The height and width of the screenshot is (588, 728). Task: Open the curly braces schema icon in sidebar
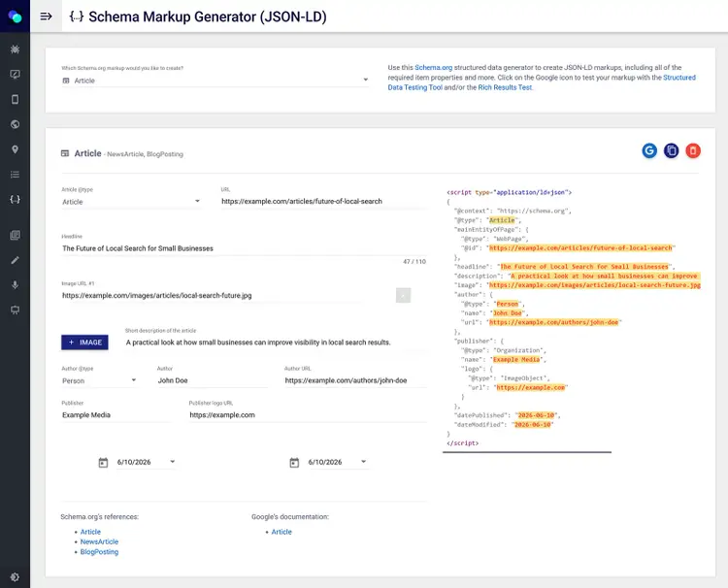click(x=15, y=200)
